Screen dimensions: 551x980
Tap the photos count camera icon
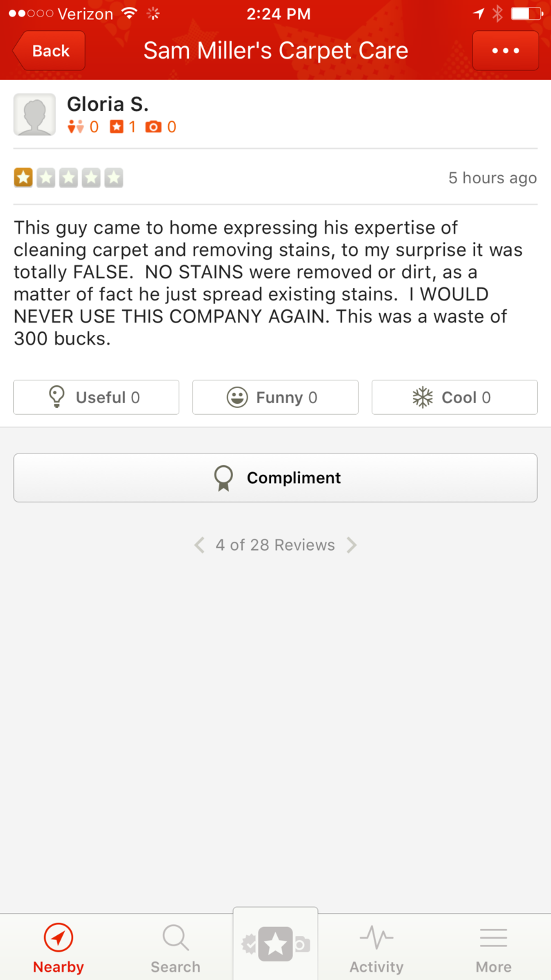click(x=153, y=127)
